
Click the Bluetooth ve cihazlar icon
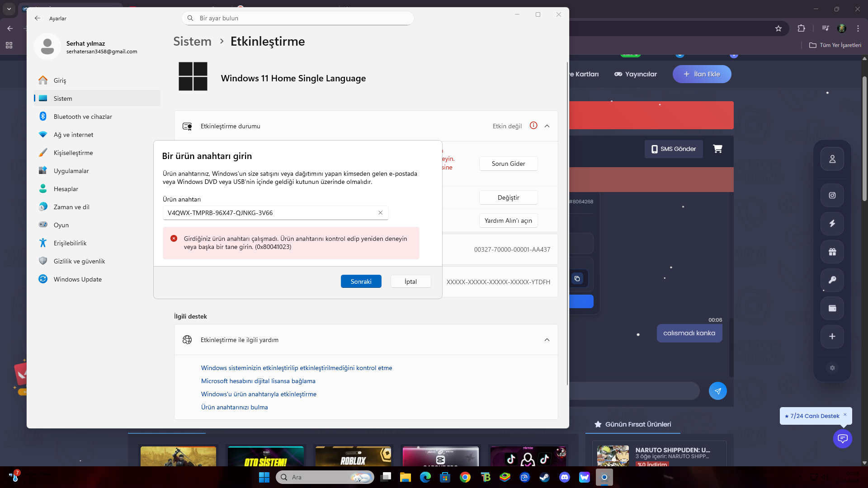tap(43, 116)
